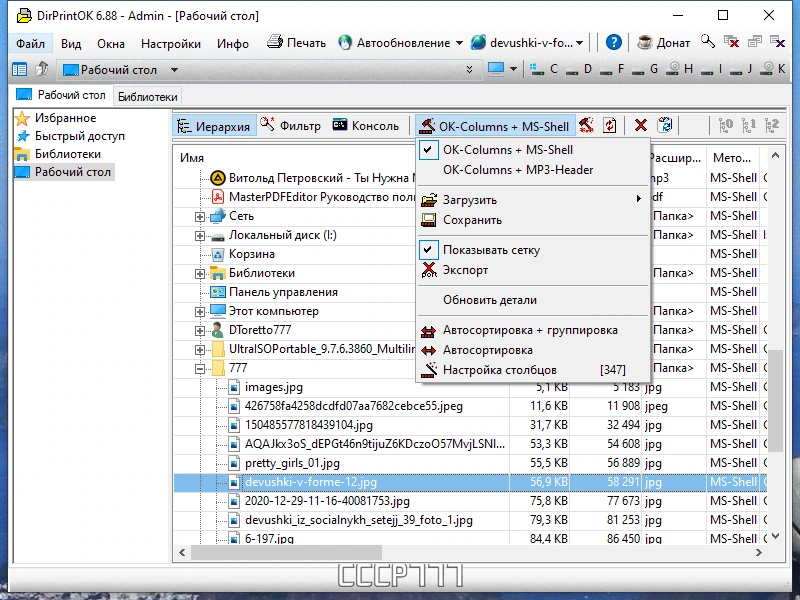This screenshot has width=800, height=600.
Task: Click the refresh icon with red arrows in view toolbar
Action: click(610, 126)
